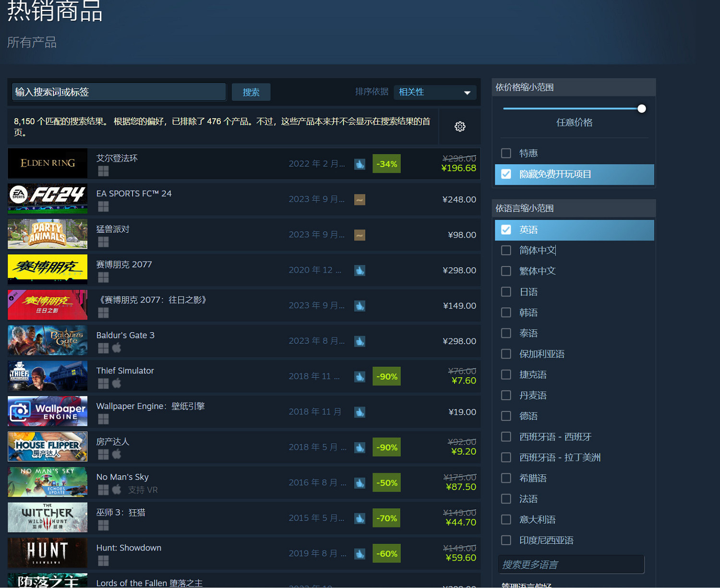Screen dimensions: 720x588
Task: Click the Apple icon under Baldur's Gate 3
Action: pyautogui.click(x=117, y=348)
